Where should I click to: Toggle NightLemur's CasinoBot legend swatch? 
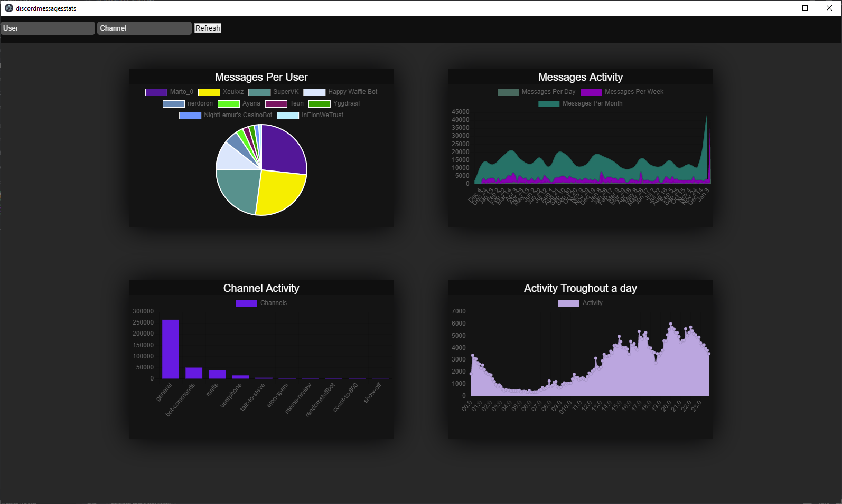click(x=190, y=116)
